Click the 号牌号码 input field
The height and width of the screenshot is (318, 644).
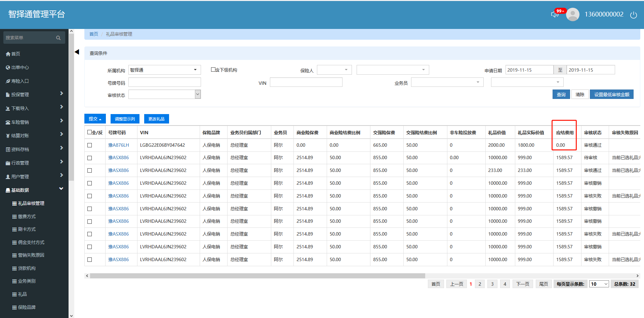pyautogui.click(x=164, y=82)
